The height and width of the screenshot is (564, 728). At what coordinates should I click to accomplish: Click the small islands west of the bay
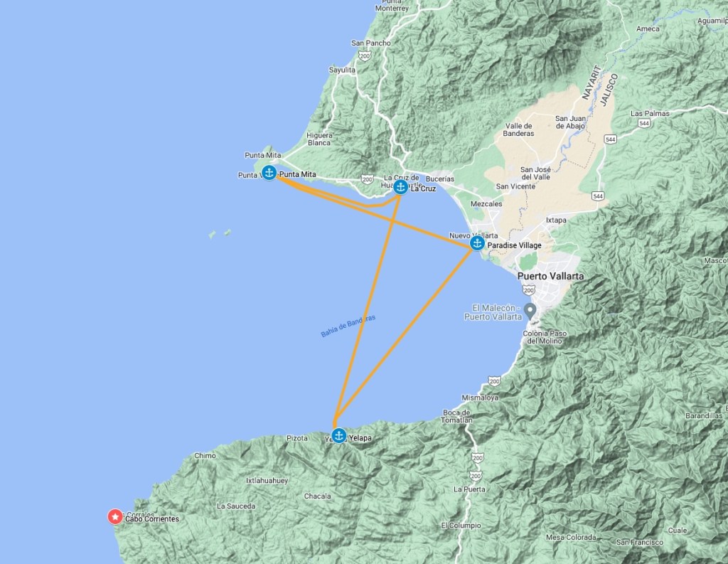tap(220, 233)
